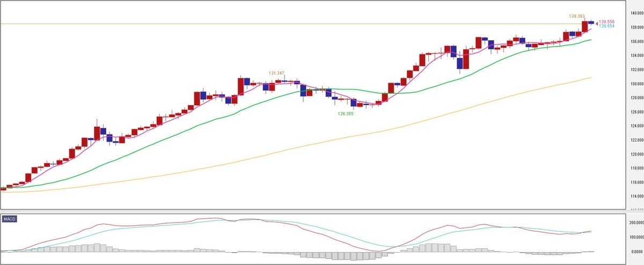The width and height of the screenshot is (644, 265).
Task: Click the MACD indicator label
Action: point(10,219)
